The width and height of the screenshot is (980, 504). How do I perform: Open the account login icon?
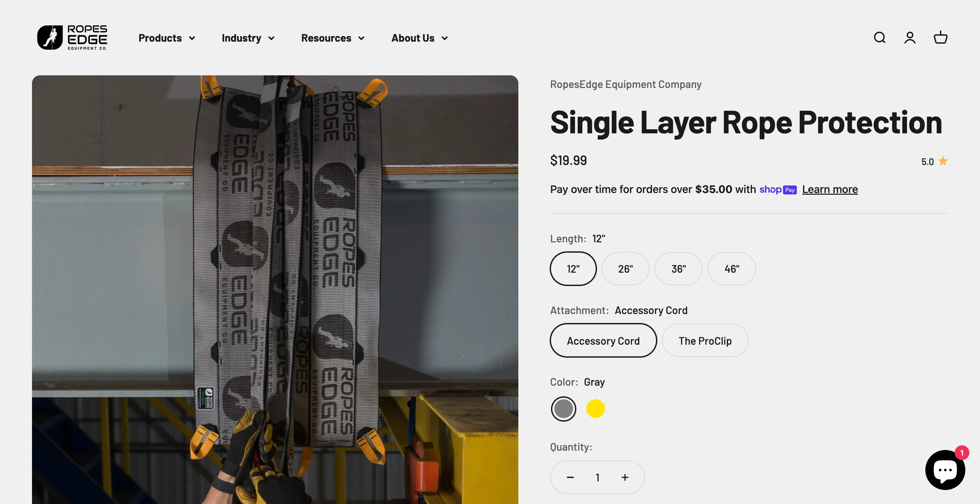(910, 38)
